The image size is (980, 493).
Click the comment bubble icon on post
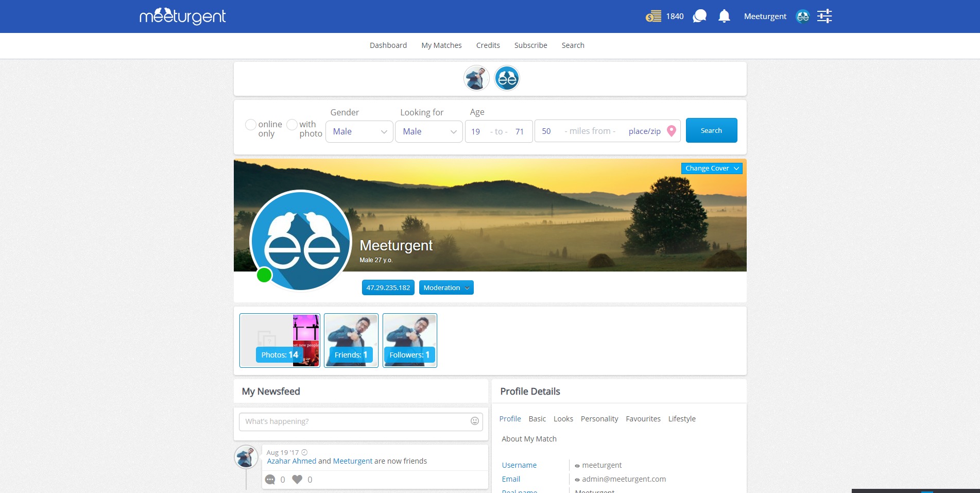[x=270, y=480]
